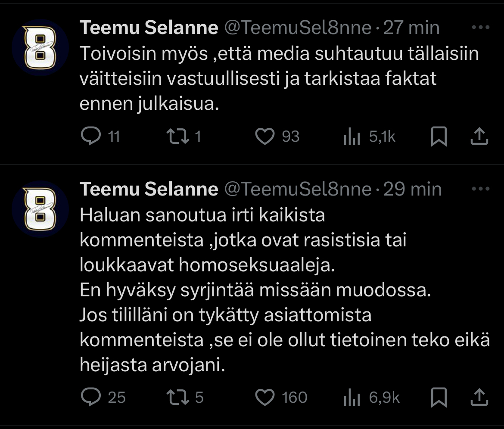The height and width of the screenshot is (429, 504).
Task: Bookmark the 27 min tweet
Action: coord(439,137)
